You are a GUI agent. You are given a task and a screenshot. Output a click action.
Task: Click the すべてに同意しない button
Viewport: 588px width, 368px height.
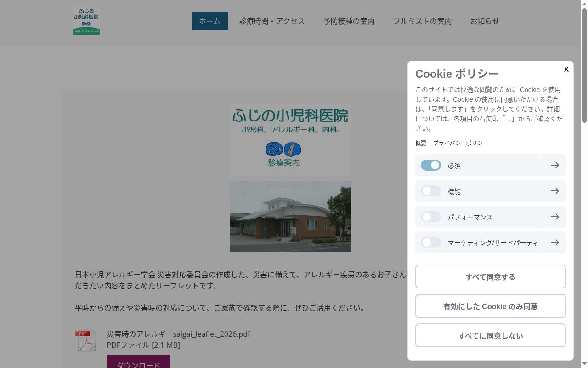tap(491, 335)
